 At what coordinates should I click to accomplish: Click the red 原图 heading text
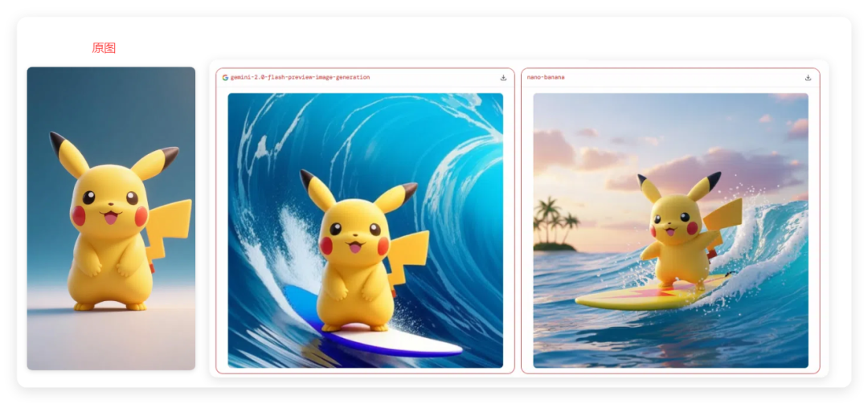[104, 48]
